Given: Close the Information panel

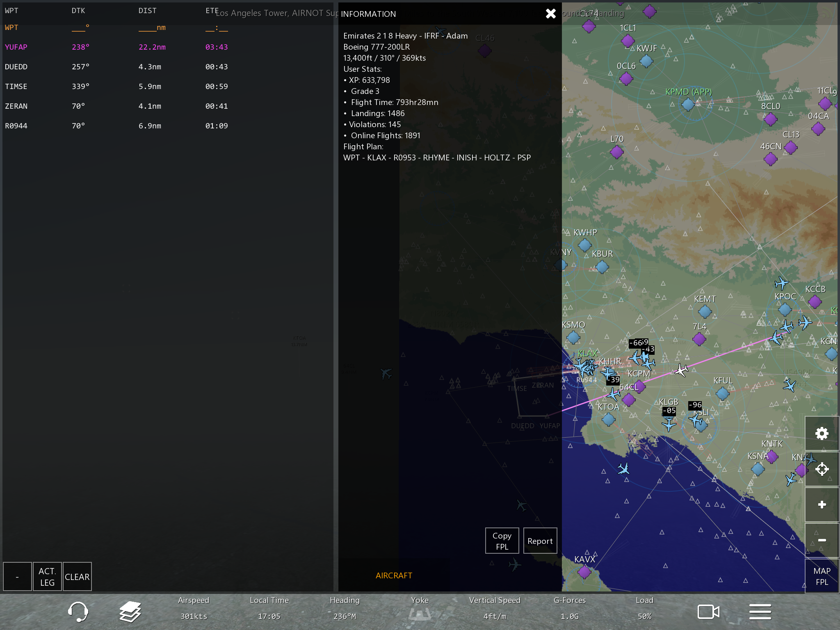Looking at the screenshot, I should (x=551, y=14).
